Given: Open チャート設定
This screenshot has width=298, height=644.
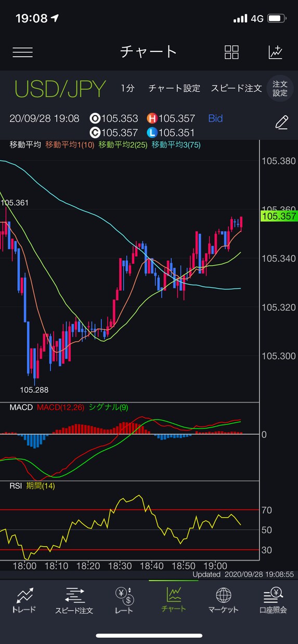Looking at the screenshot, I should click(174, 88).
